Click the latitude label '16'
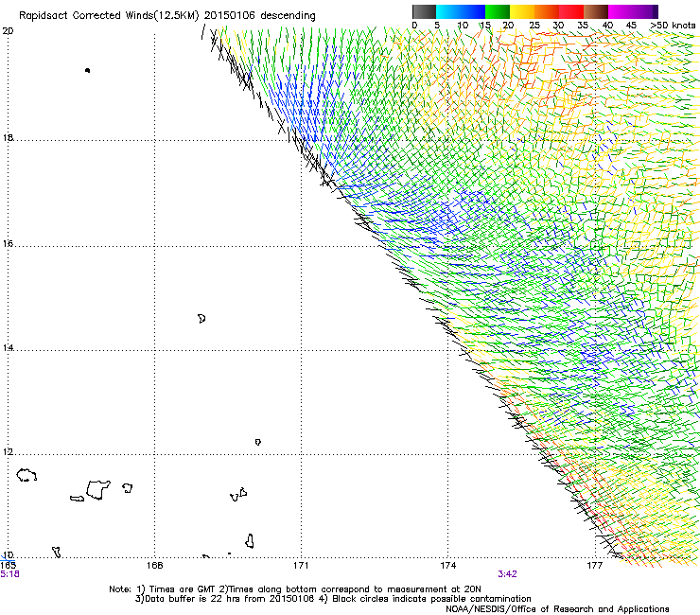Image resolution: width=700 pixels, height=615 pixels. (8, 243)
